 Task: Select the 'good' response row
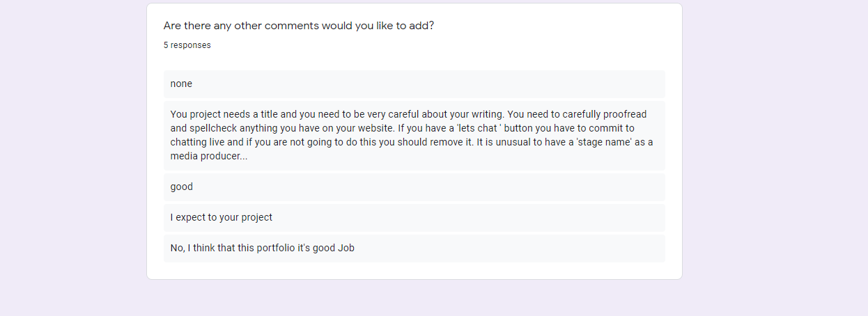(x=414, y=187)
